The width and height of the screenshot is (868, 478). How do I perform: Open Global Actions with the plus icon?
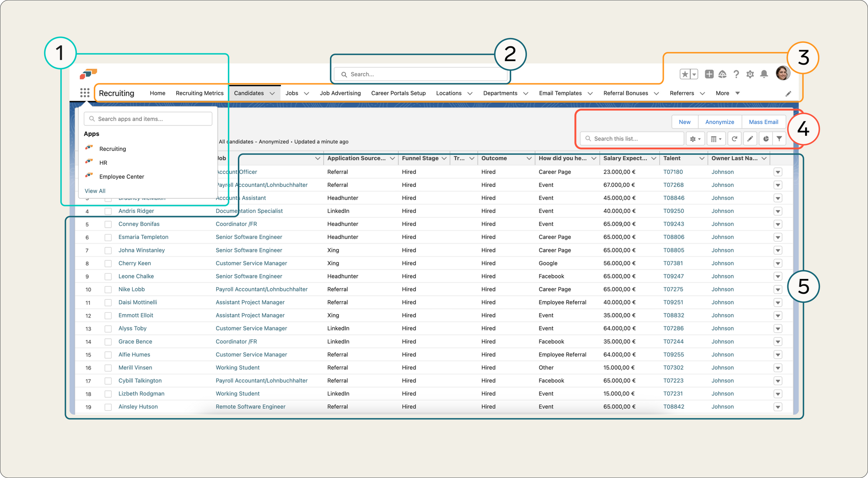pos(709,74)
